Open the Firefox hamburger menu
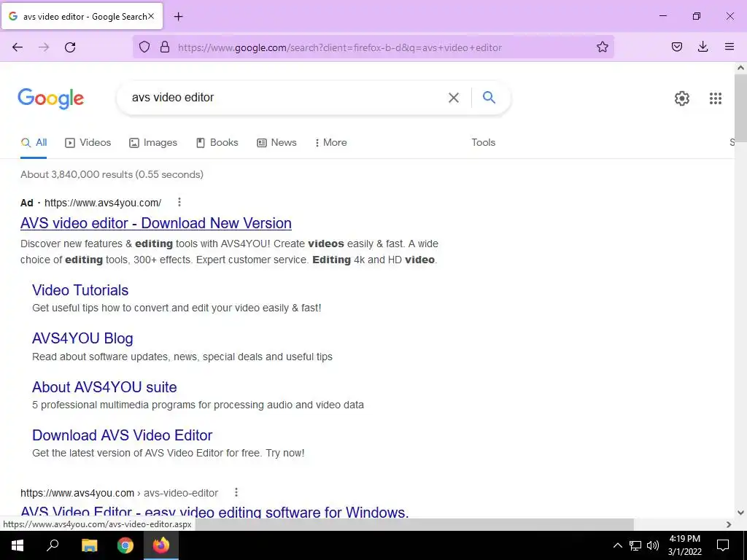747x560 pixels. click(729, 47)
